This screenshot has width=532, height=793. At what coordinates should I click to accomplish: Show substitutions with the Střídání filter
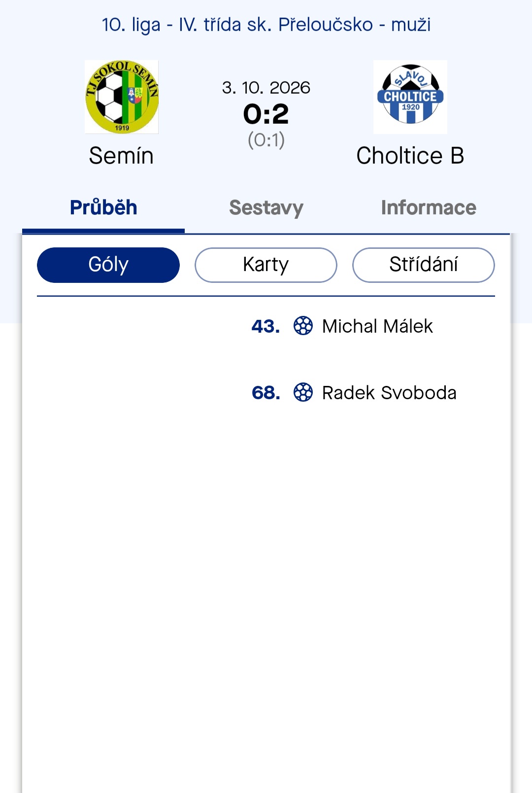(x=424, y=265)
